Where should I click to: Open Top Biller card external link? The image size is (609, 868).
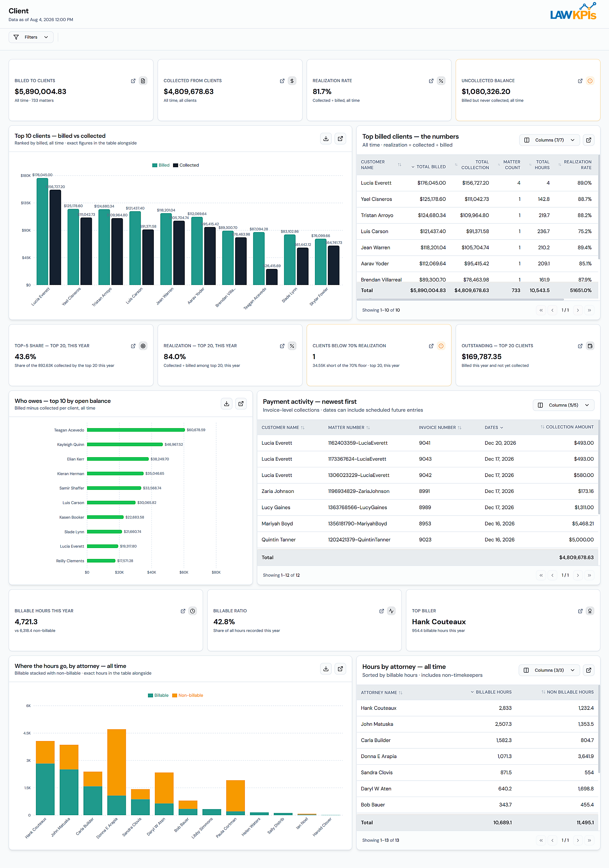coord(580,611)
